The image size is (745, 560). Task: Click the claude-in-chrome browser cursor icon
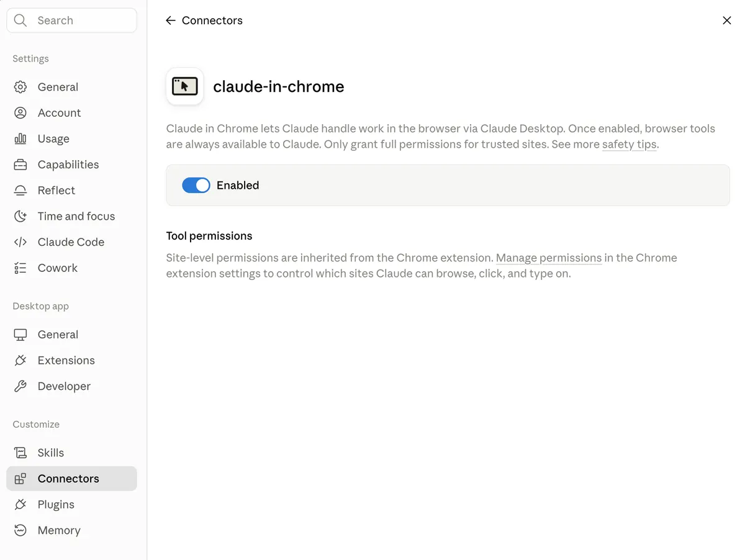click(x=185, y=86)
